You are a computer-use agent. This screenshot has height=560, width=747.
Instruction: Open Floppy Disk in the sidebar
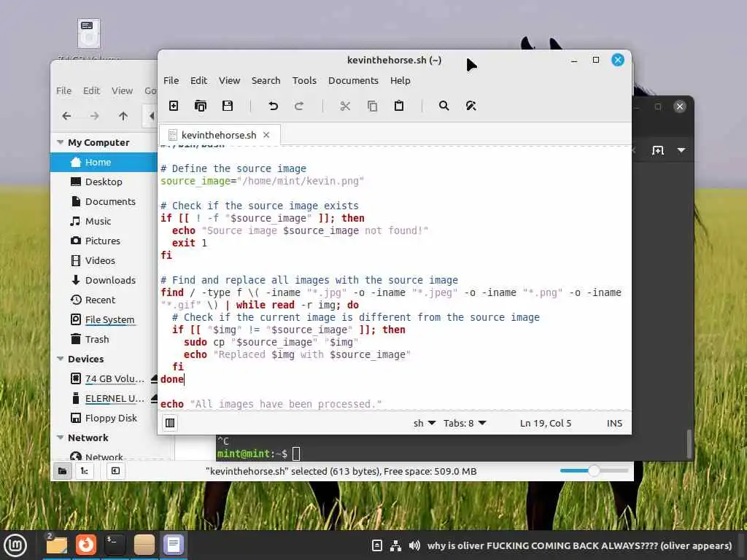(104, 418)
